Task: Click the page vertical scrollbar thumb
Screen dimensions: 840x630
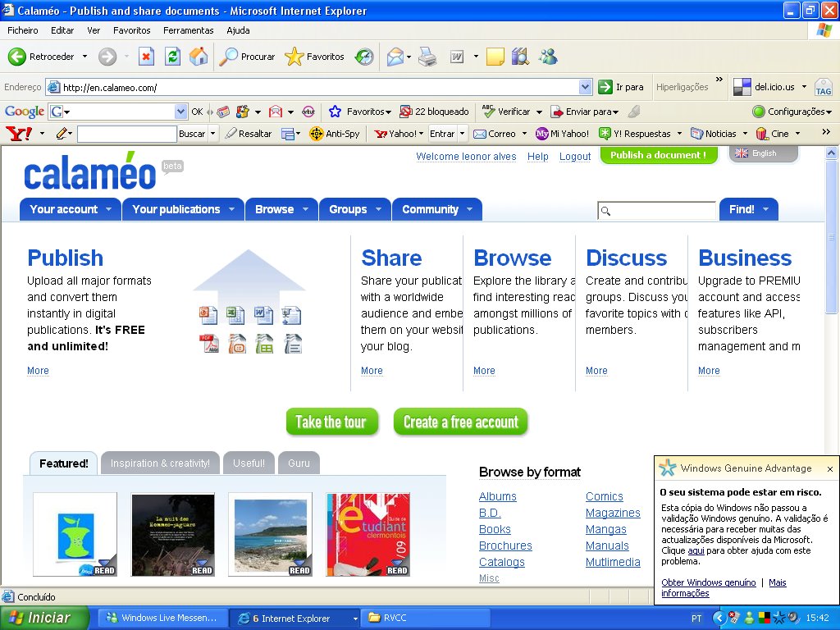Action: (x=831, y=237)
